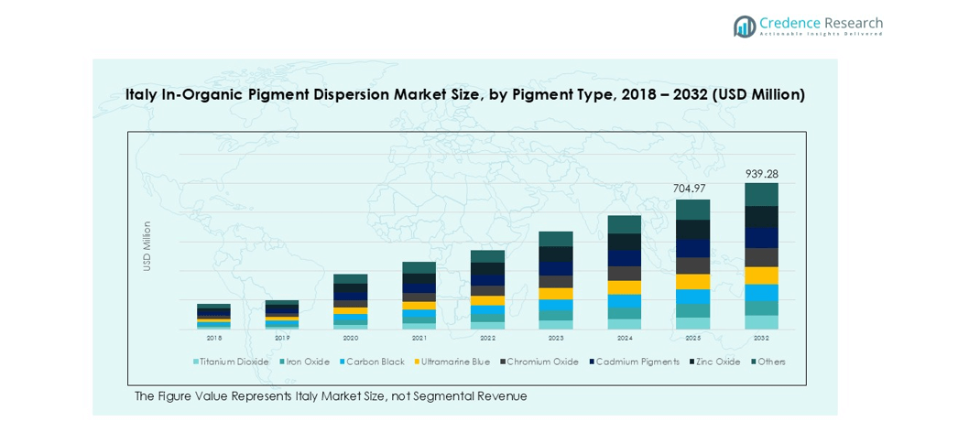Select the Chromium Oxide legend item
Image resolution: width=980 pixels, height=432 pixels.
click(541, 362)
